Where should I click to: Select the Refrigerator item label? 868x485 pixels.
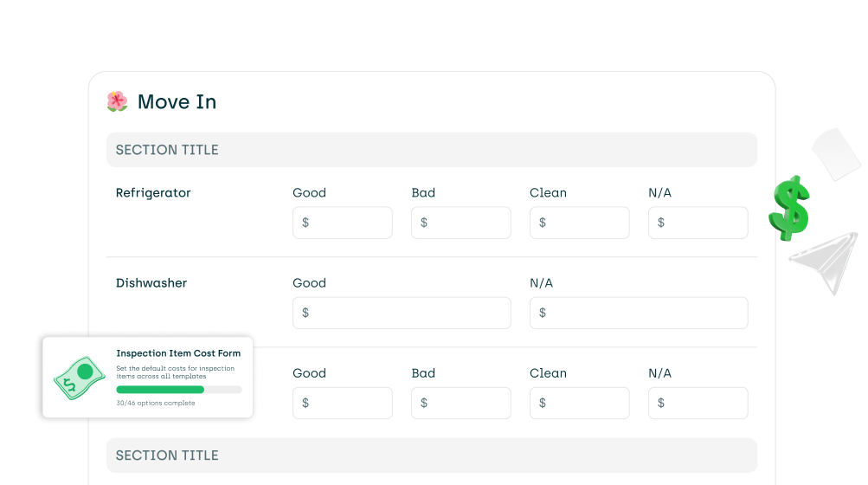153,192
